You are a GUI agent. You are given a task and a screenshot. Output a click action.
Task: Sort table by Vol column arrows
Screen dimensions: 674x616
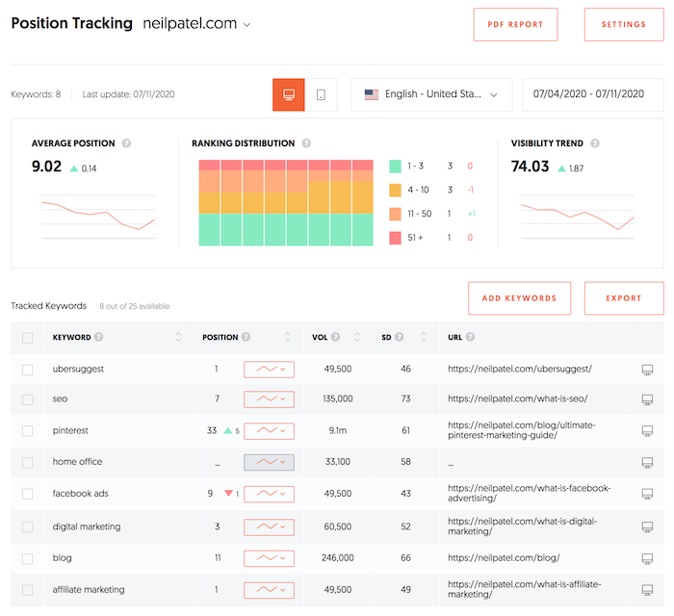(x=357, y=337)
